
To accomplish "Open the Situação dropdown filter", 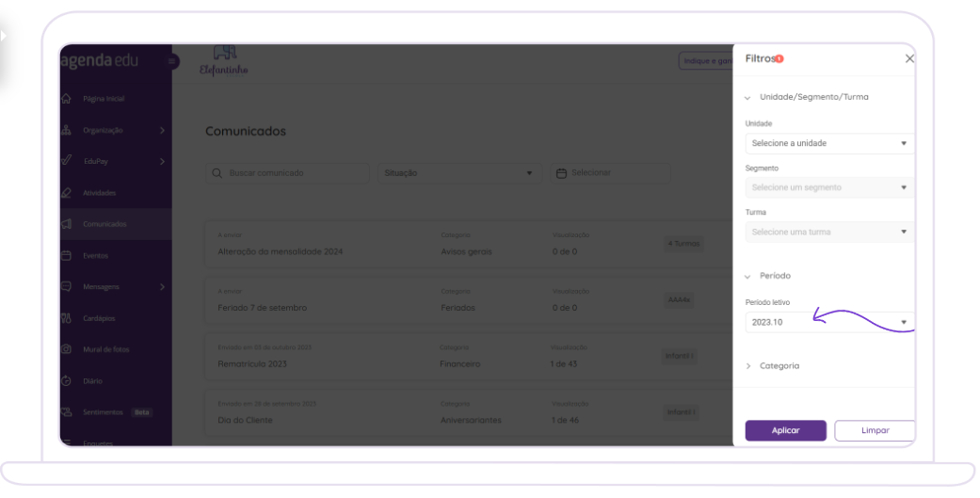I will point(459,173).
